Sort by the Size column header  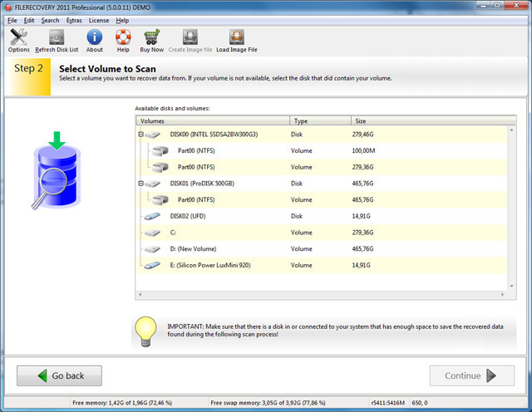click(433, 121)
